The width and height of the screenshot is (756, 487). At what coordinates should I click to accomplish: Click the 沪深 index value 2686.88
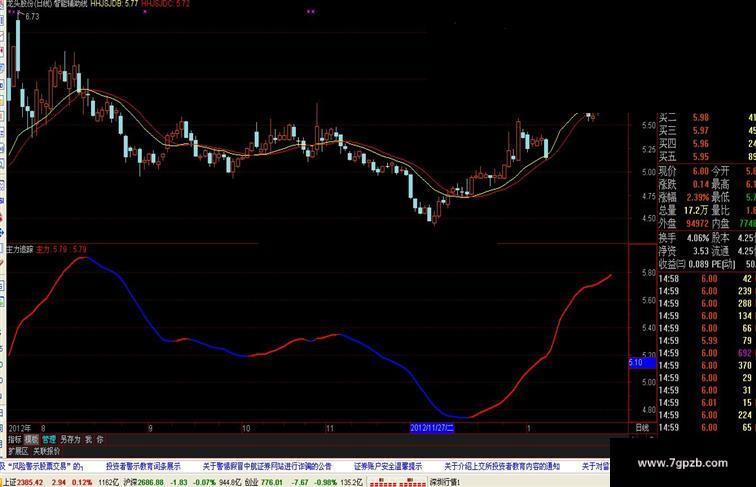point(150,482)
